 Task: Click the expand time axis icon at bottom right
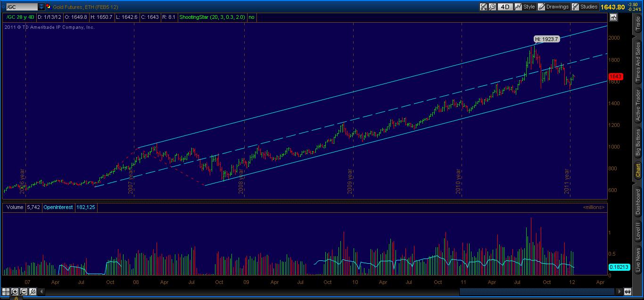click(x=627, y=292)
